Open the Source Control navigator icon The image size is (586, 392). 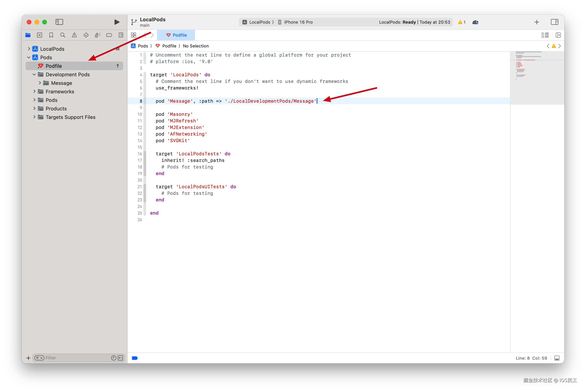(40, 35)
